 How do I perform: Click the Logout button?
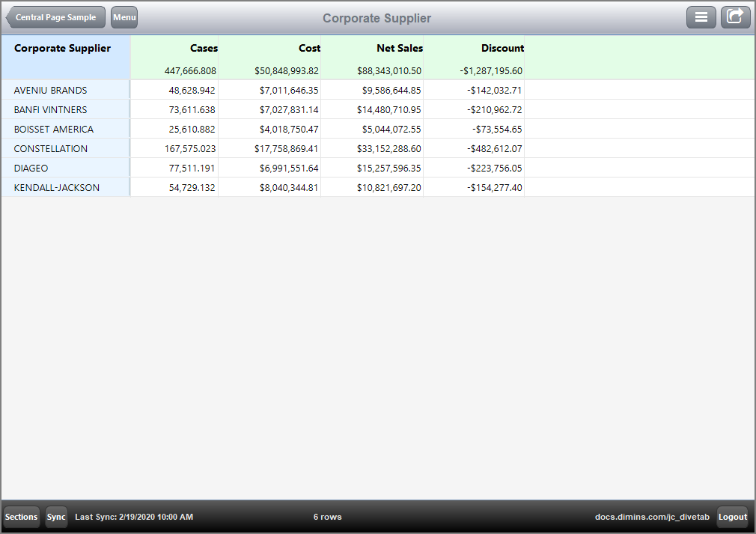coord(732,517)
